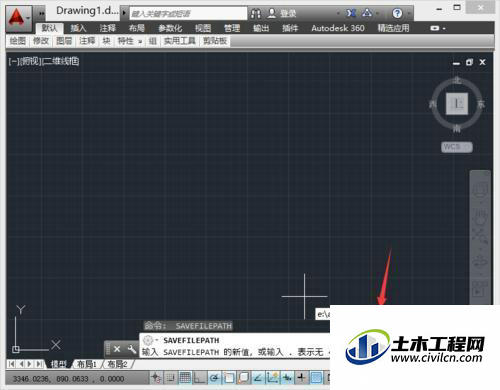Viewport: 500px width, 390px height.
Task: Close the command line window with X
Action: pos(117,349)
